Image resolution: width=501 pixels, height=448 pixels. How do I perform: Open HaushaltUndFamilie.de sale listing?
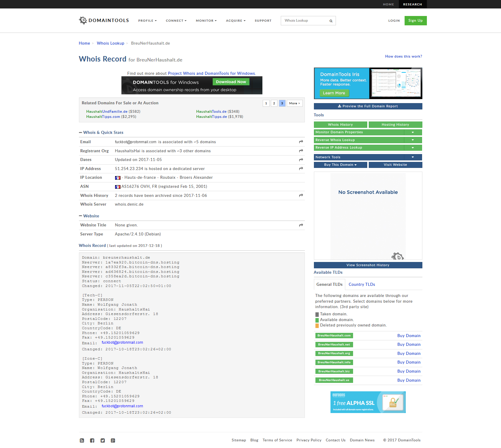tap(107, 112)
